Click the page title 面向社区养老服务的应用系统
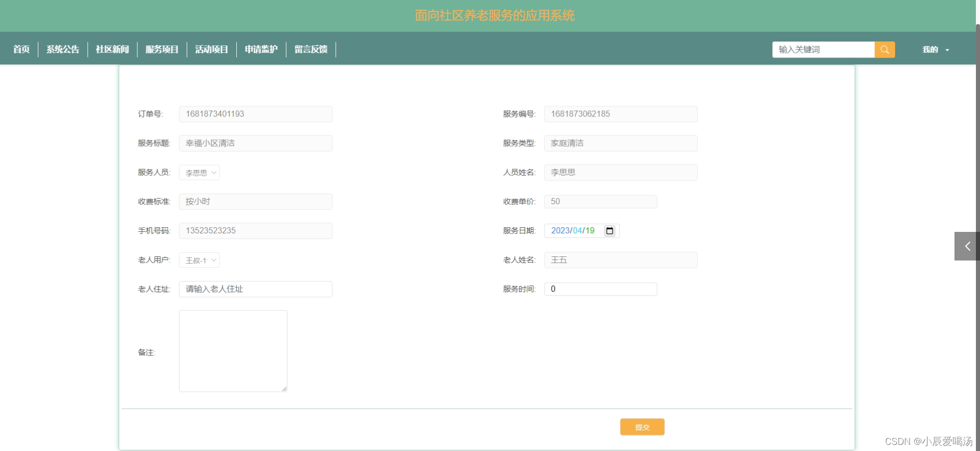Screen dimensions: 980x451 (x=495, y=16)
